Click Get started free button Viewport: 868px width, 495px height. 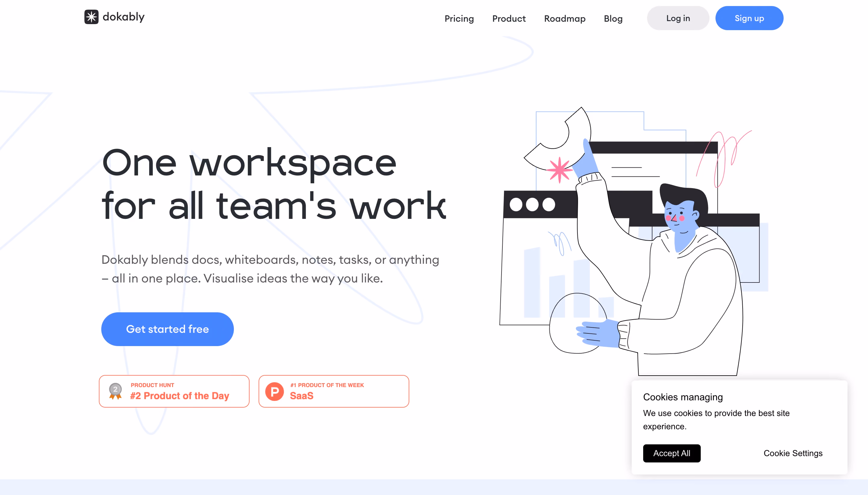point(167,329)
